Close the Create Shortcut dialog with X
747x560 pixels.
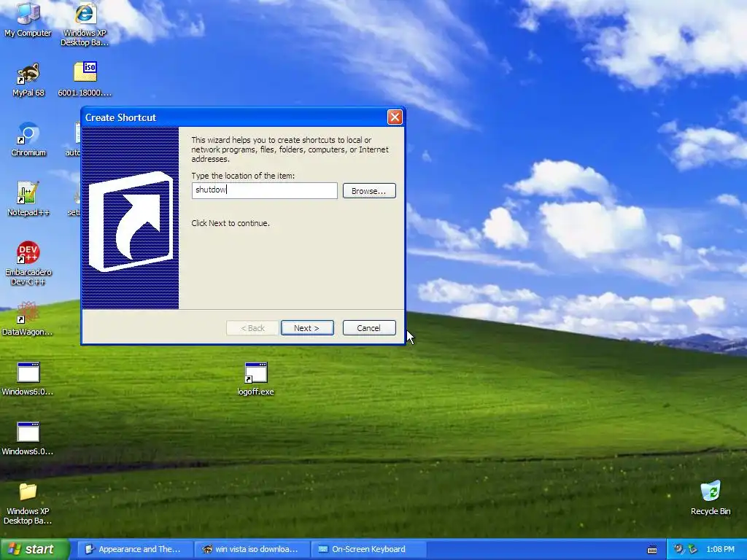[x=395, y=117]
